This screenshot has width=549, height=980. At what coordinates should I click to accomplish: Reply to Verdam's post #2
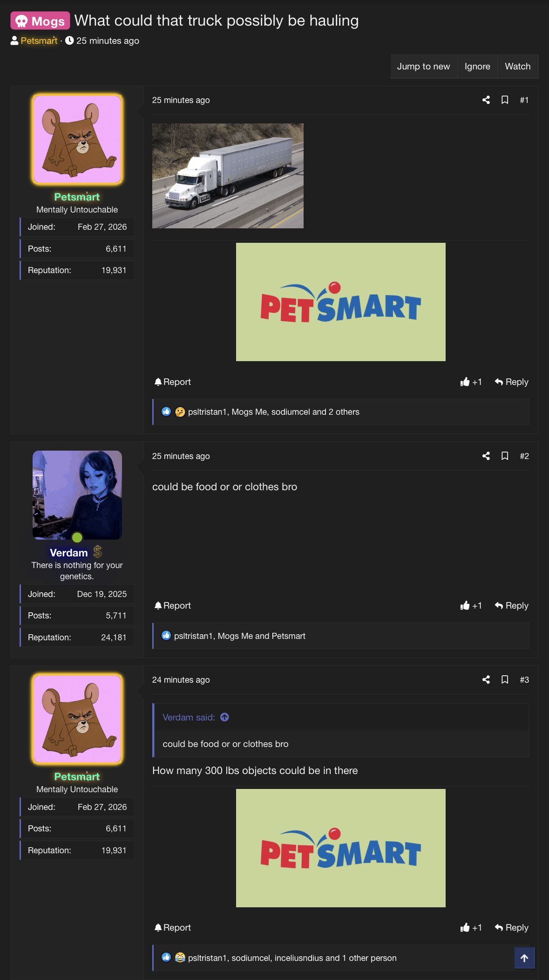click(x=511, y=605)
